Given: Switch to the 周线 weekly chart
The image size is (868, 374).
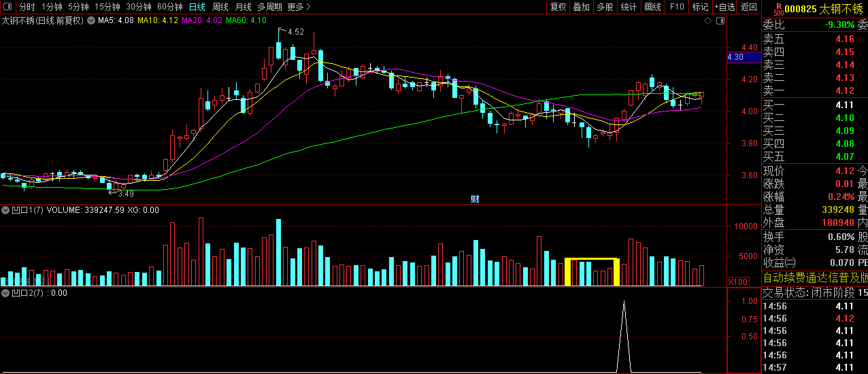Looking at the screenshot, I should (220, 7).
